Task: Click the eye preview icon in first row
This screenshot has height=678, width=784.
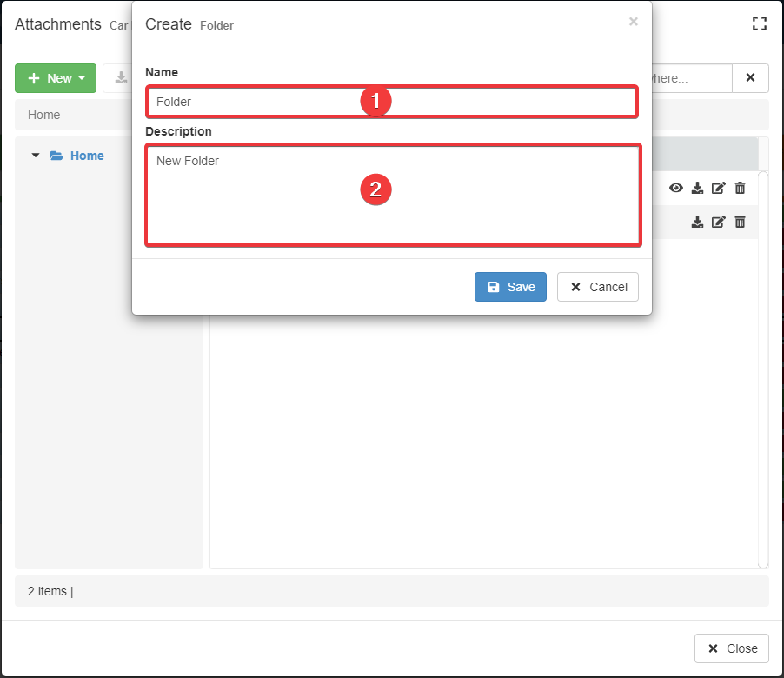Action: (675, 188)
